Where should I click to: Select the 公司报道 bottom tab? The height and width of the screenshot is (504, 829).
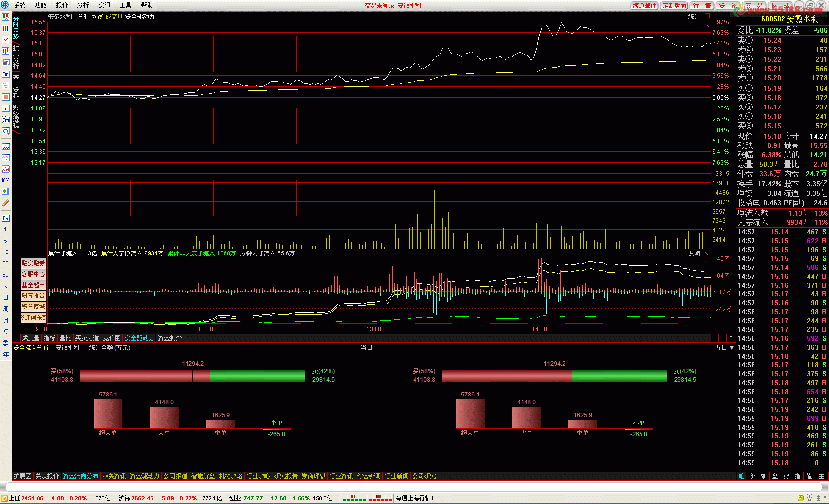tap(175, 476)
